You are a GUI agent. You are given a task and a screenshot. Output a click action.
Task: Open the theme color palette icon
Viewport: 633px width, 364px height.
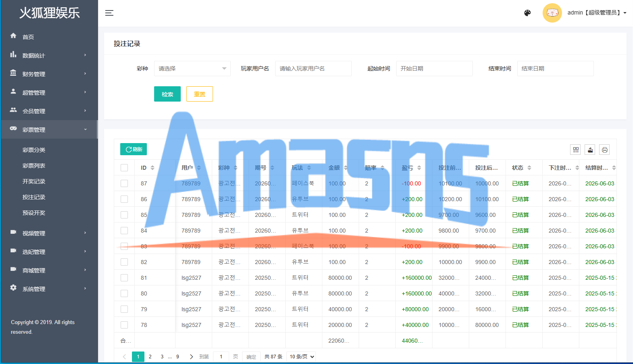[x=527, y=13]
